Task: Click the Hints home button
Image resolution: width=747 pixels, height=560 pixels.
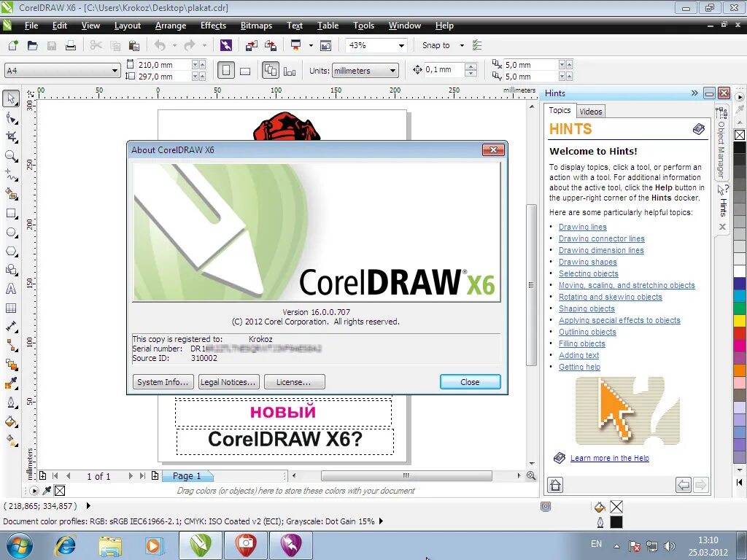Action: (555, 485)
